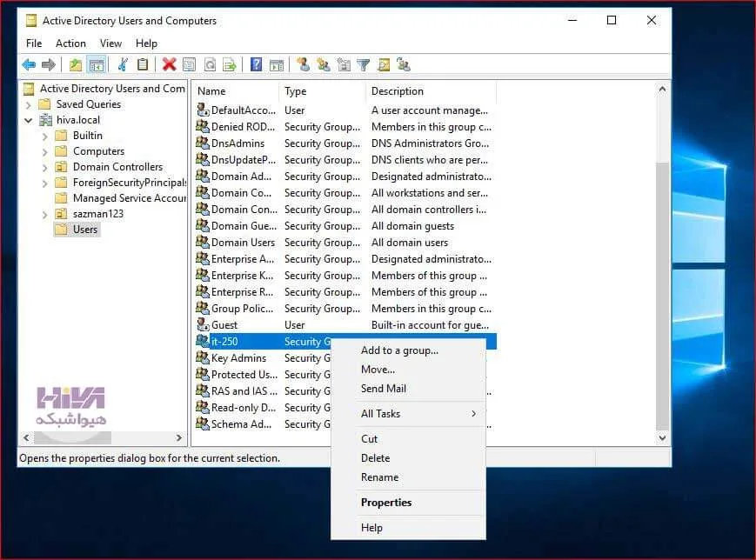Click the red X Delete icon

169,64
